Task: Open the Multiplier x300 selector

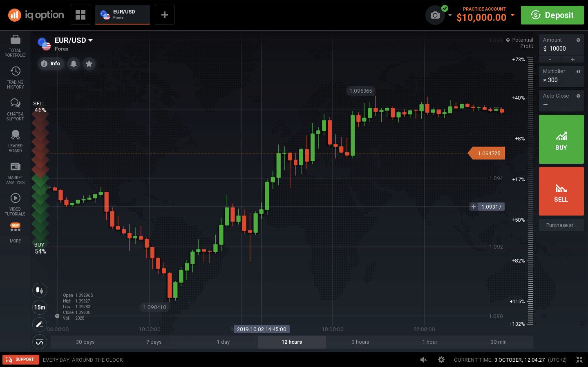Action: pos(561,76)
